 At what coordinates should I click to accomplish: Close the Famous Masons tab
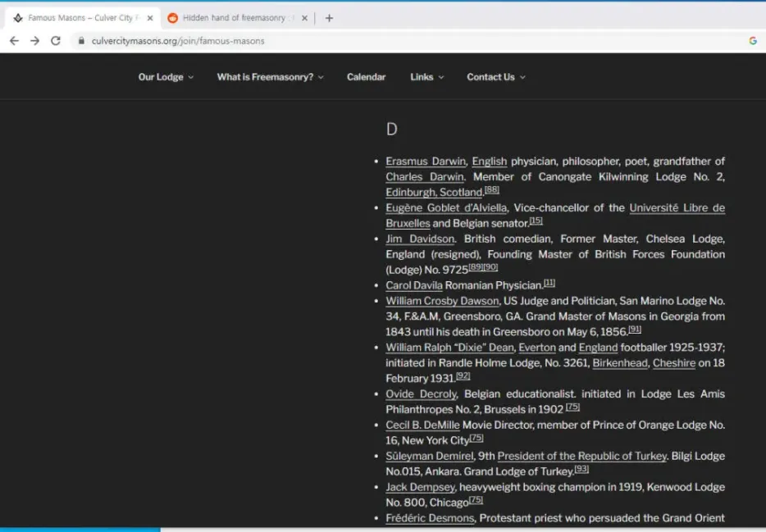(150, 18)
